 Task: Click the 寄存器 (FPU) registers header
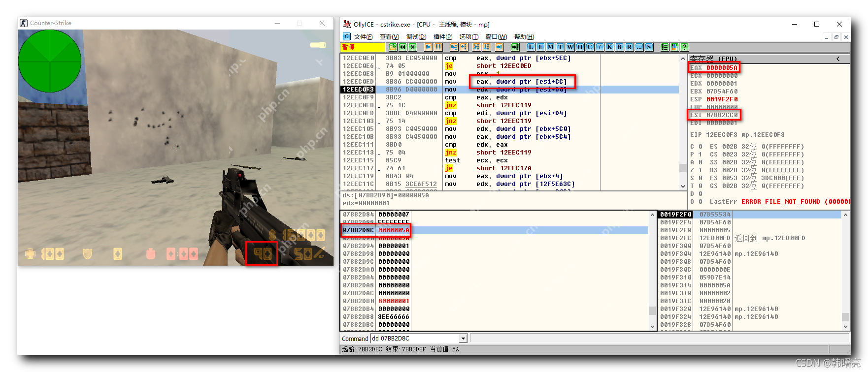tap(713, 59)
